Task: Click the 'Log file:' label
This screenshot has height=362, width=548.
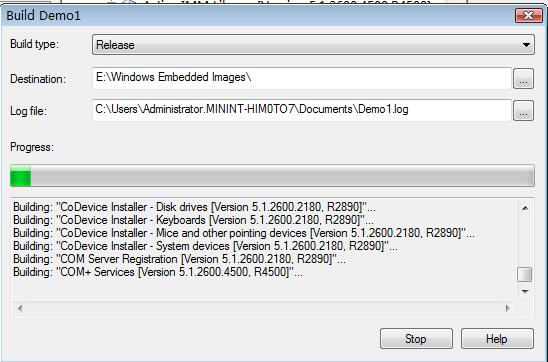Action: (28, 111)
